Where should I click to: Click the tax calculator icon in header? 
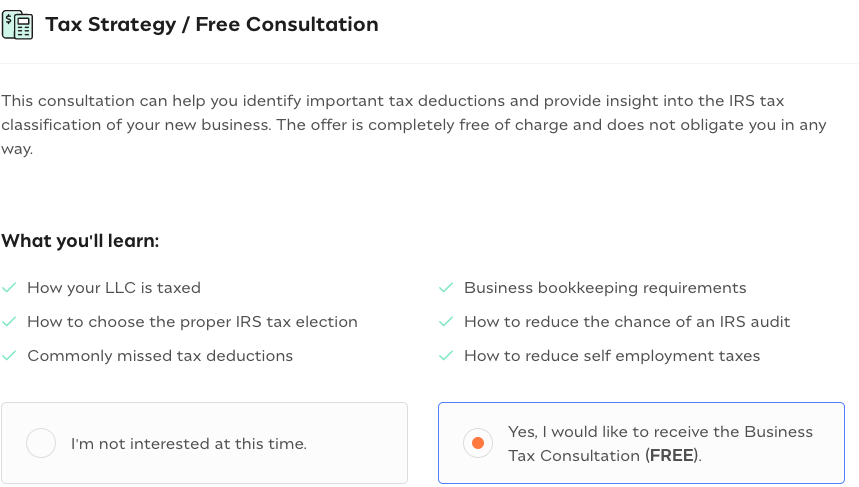17,25
